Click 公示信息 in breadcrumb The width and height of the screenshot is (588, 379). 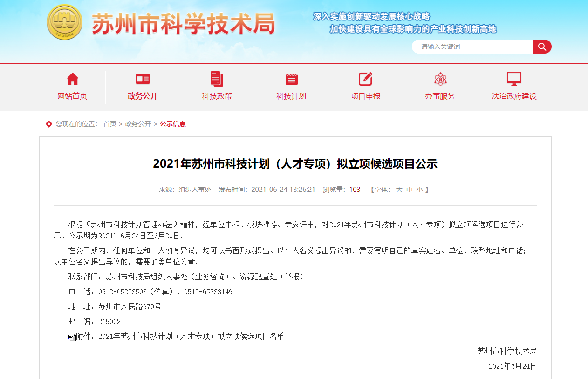coord(173,124)
